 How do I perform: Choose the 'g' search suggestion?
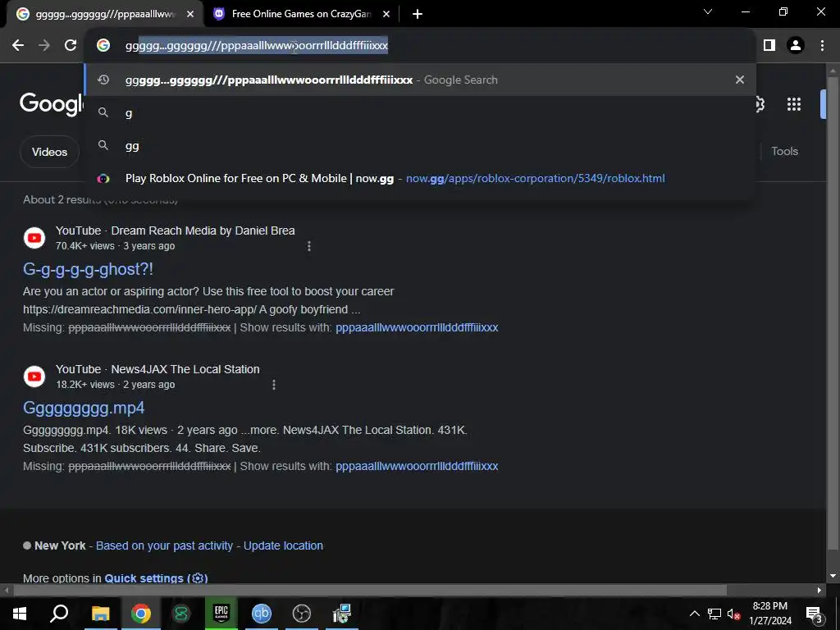420,113
